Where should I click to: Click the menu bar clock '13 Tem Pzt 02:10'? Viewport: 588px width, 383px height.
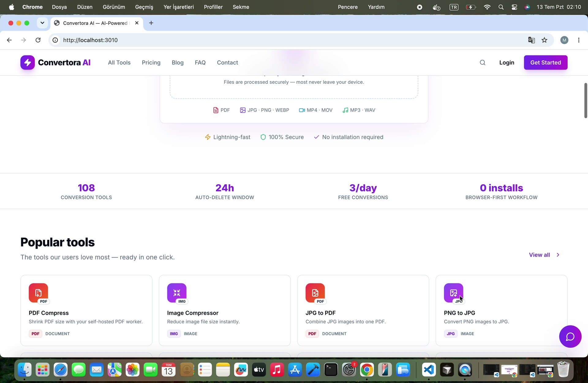[x=559, y=7]
